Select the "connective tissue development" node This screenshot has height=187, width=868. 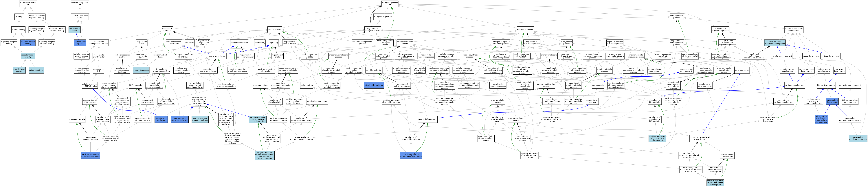tap(806, 70)
